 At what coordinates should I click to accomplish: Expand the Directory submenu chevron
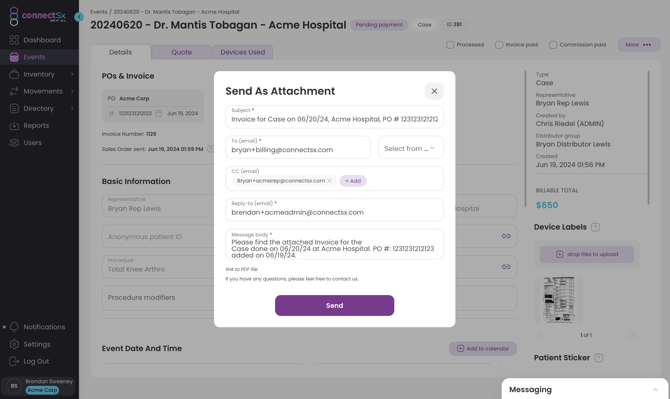(72, 109)
